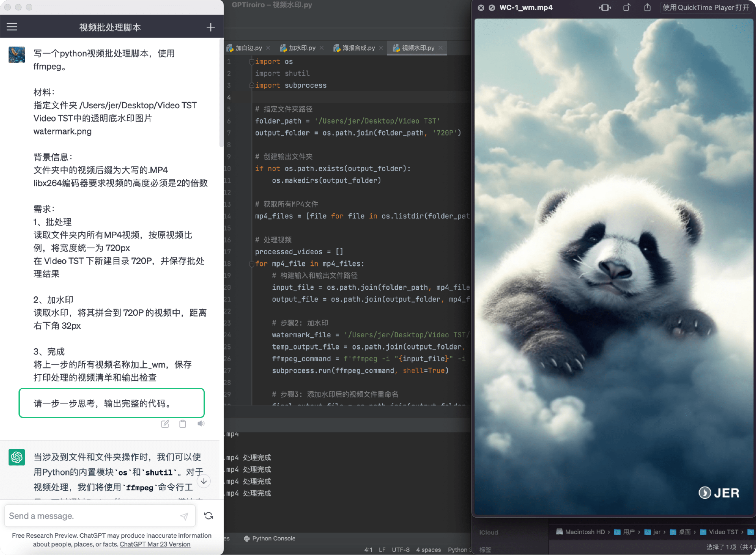Close the 加白边.py tab

(268, 48)
